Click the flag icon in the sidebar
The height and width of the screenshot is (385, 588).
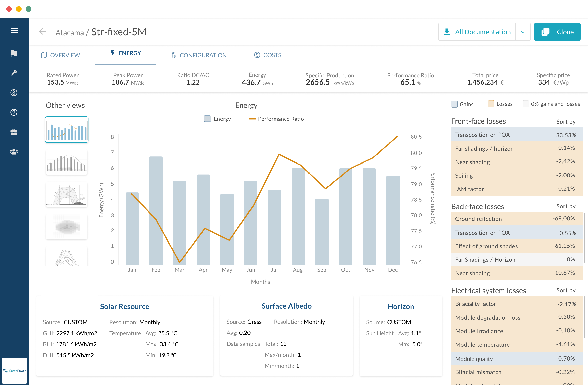point(14,53)
